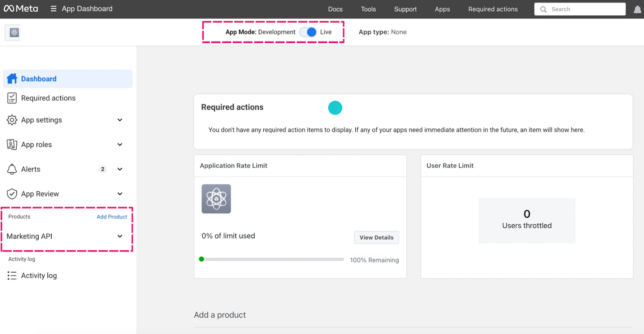Click the Add Product link
The height and width of the screenshot is (334, 644).
[x=112, y=216]
